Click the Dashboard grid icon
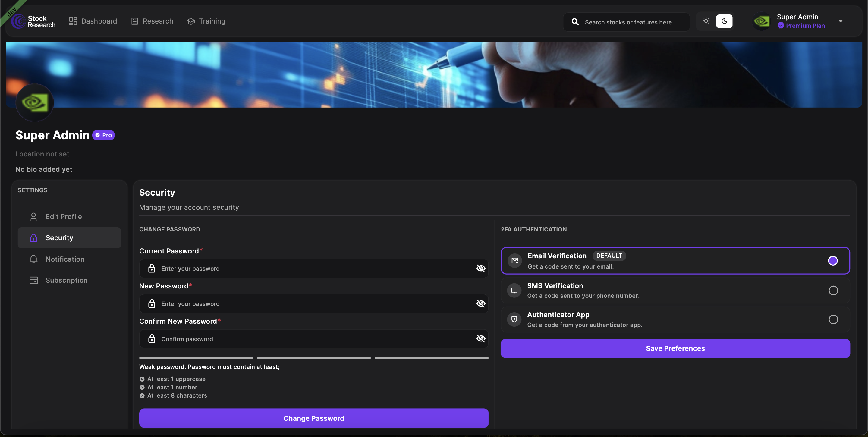Screen dimensions: 868x437 [73, 21]
